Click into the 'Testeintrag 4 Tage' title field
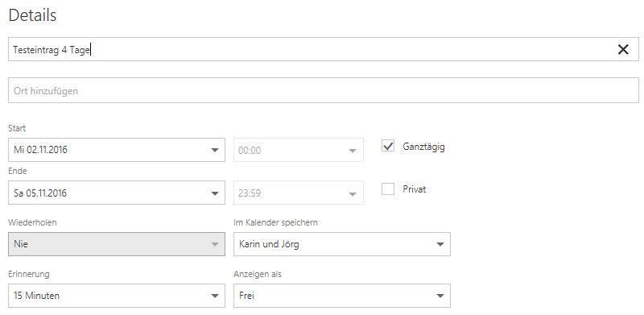 coord(324,49)
